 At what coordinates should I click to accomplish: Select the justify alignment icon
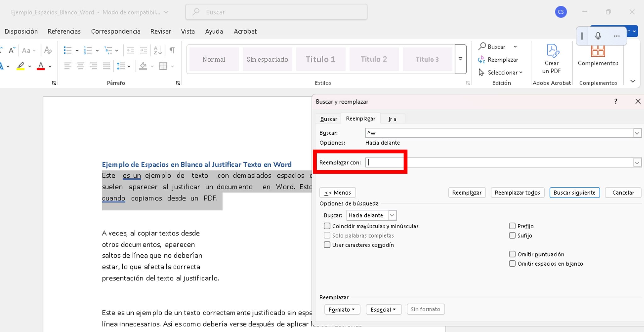(106, 66)
